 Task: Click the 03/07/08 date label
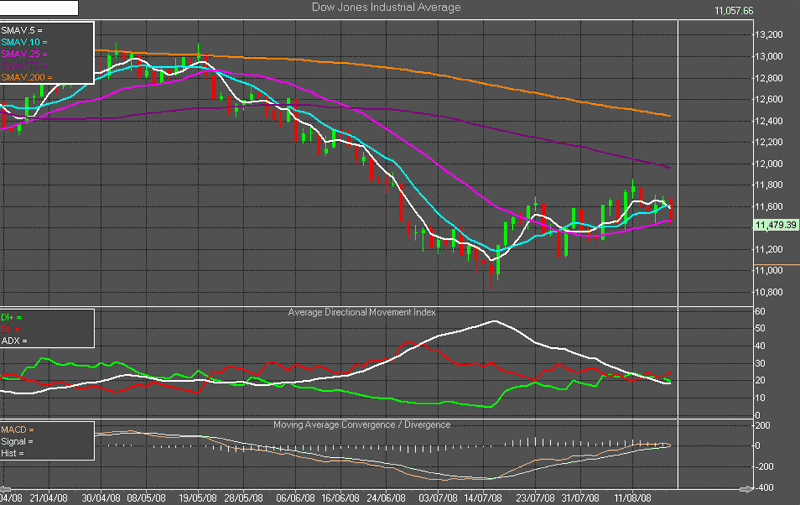click(438, 498)
